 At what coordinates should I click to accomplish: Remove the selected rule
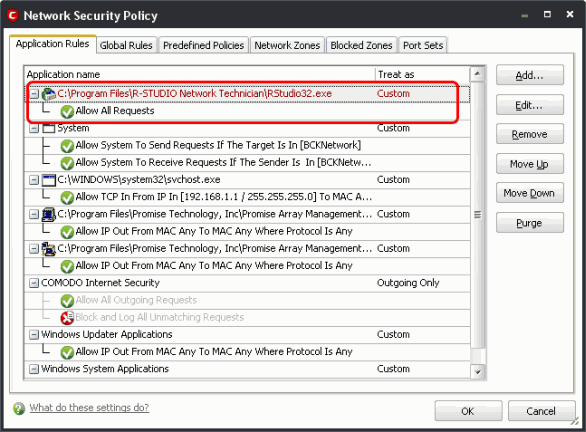pyautogui.click(x=530, y=134)
